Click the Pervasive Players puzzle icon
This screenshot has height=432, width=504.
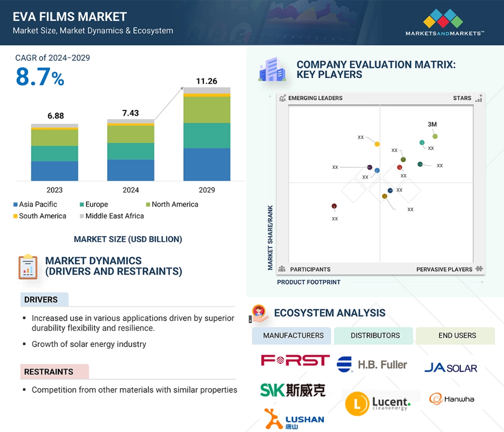click(x=479, y=269)
